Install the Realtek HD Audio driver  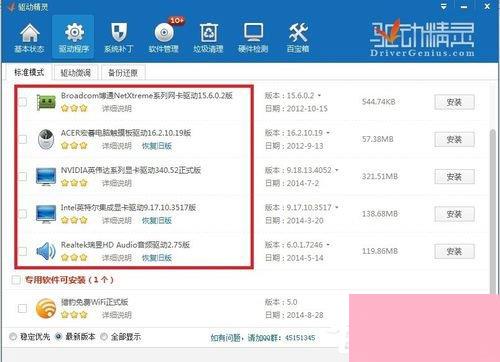(454, 252)
